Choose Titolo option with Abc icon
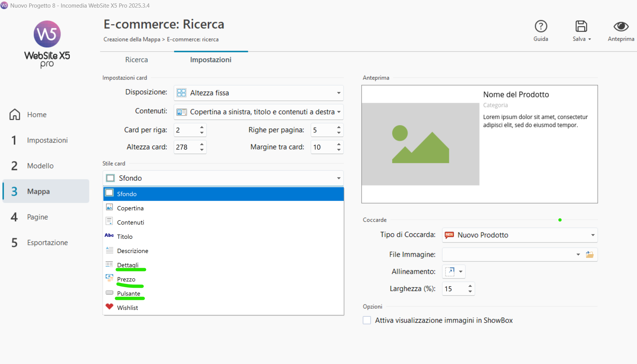This screenshot has height=364, width=637. [x=124, y=237]
